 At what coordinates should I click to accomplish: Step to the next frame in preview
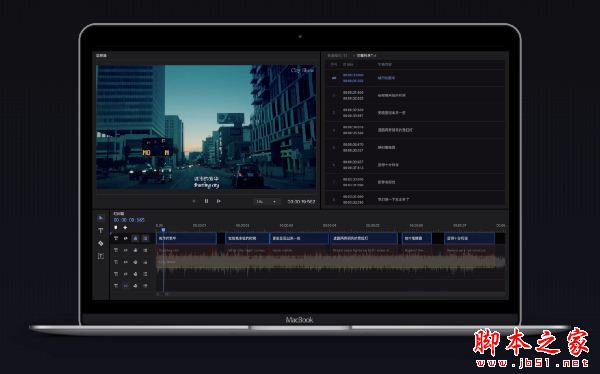218,201
